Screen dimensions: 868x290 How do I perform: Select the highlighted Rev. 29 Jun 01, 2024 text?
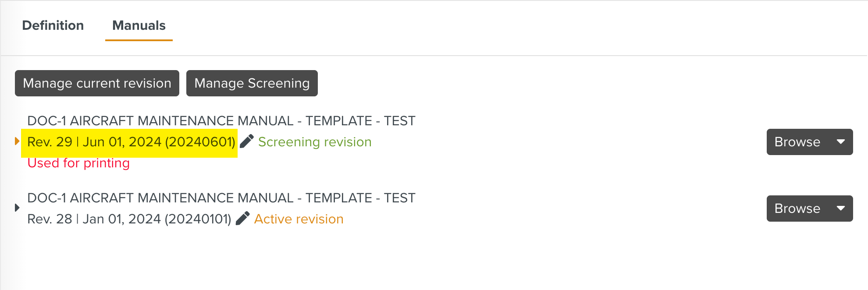(x=131, y=142)
